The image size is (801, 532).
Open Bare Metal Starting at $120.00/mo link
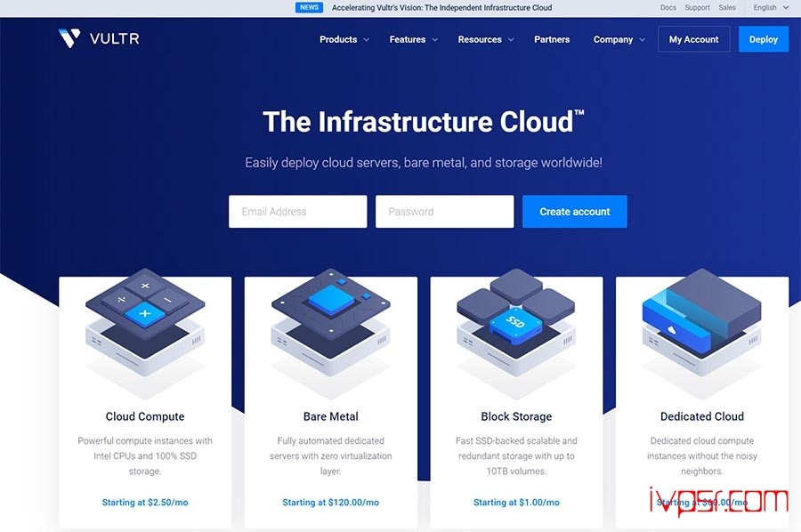(x=330, y=503)
